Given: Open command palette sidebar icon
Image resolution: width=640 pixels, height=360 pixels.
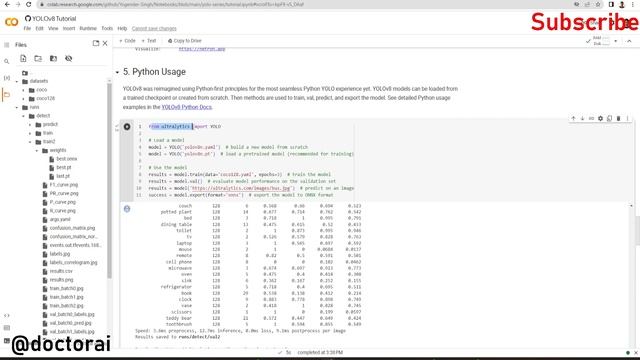Looking at the screenshot, I should pos(7,328).
